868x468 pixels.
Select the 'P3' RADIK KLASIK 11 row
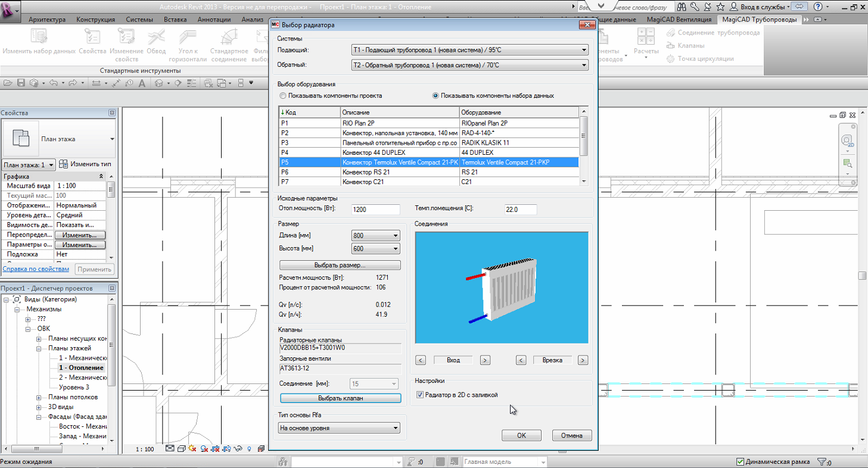coord(429,143)
